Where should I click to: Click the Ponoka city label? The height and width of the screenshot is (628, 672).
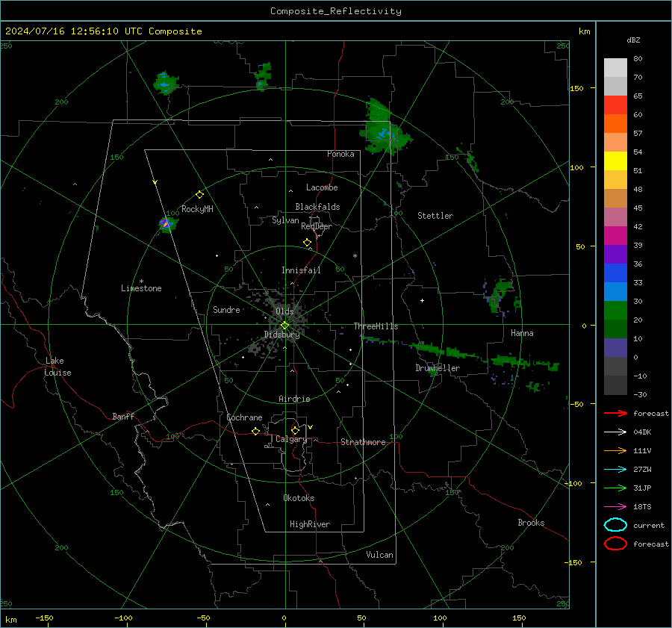click(x=340, y=154)
